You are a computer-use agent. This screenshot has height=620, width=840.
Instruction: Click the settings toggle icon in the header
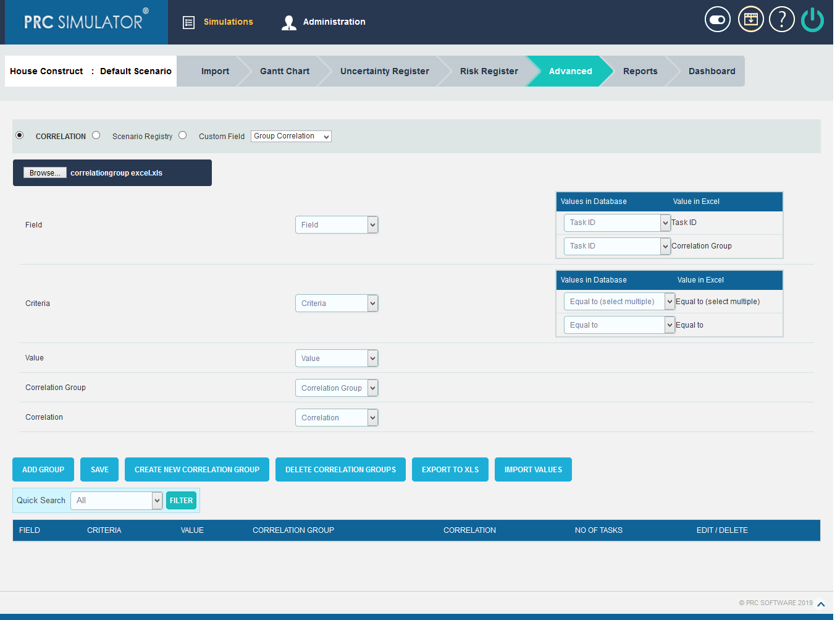[717, 19]
